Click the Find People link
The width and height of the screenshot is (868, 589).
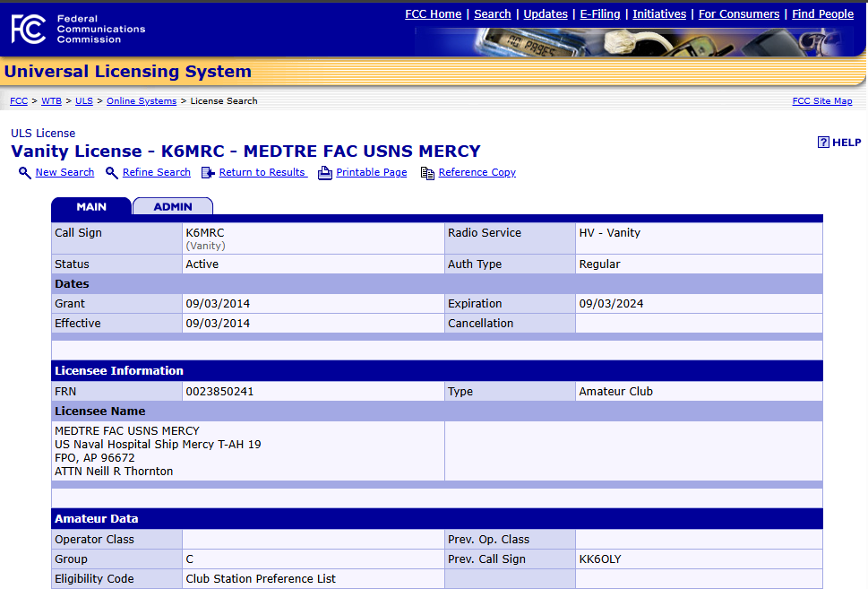(x=821, y=13)
